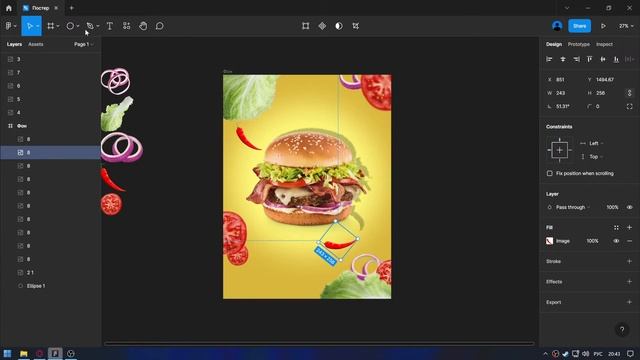Open the Resources panel

click(x=127, y=26)
